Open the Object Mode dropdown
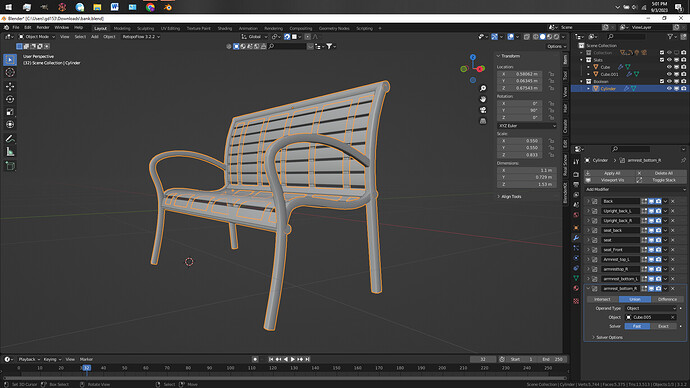 pos(37,37)
